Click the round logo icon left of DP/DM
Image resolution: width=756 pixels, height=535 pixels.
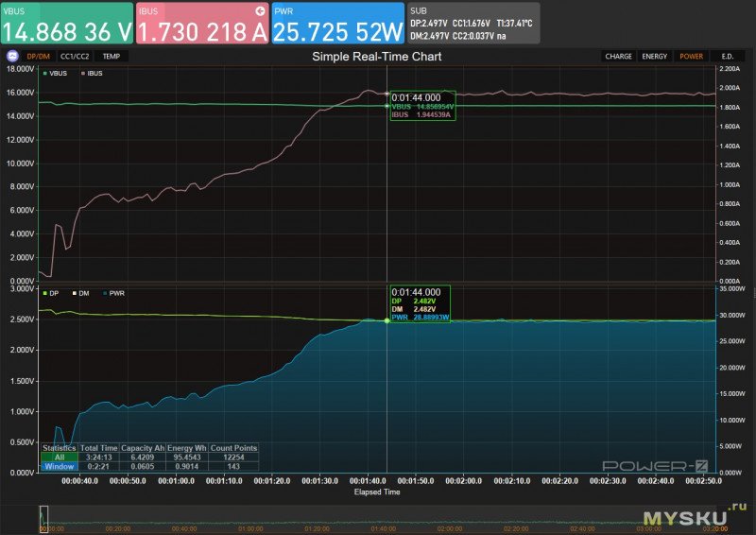click(11, 56)
